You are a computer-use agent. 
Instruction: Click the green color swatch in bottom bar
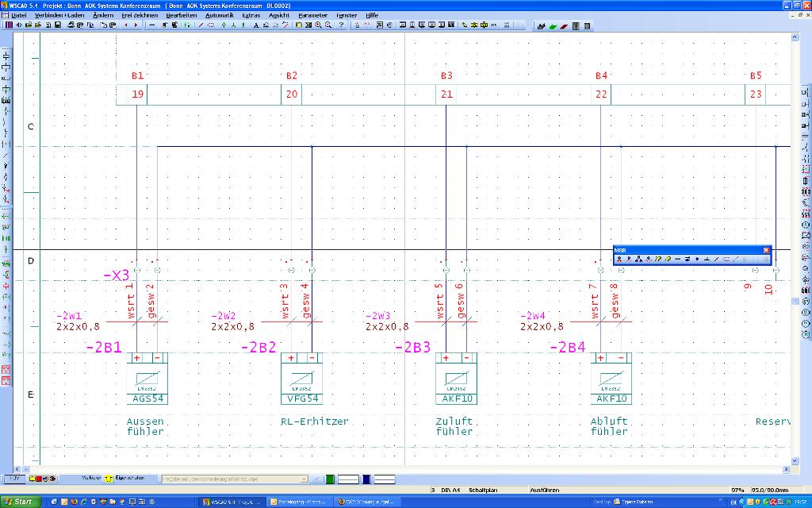[330, 479]
